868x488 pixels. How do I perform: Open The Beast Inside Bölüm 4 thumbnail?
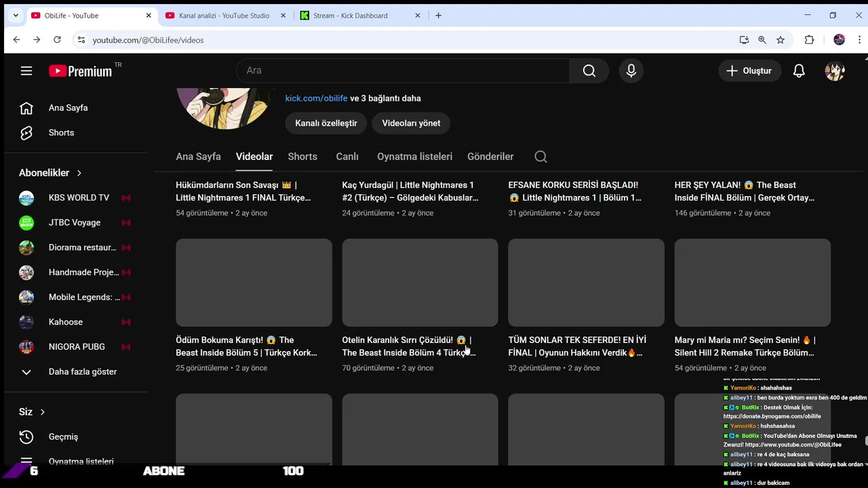(x=420, y=283)
